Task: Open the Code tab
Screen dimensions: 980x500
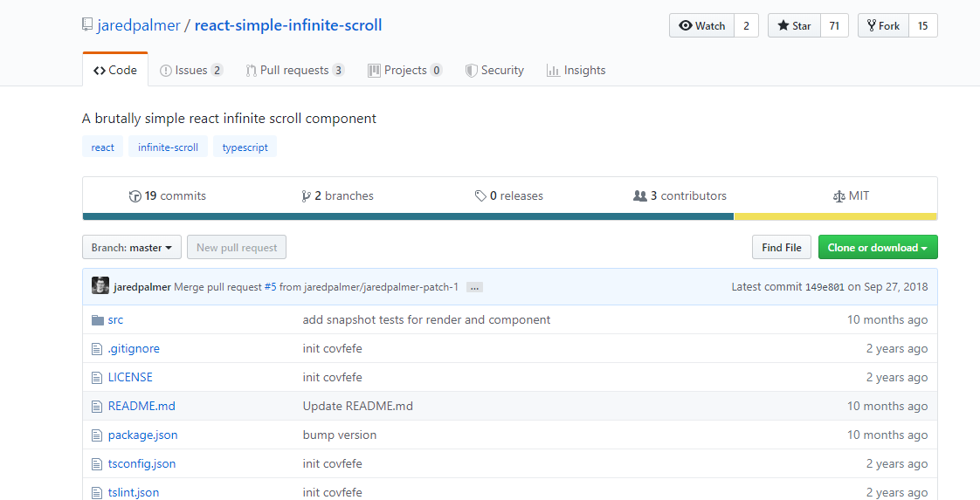Action: coord(115,70)
